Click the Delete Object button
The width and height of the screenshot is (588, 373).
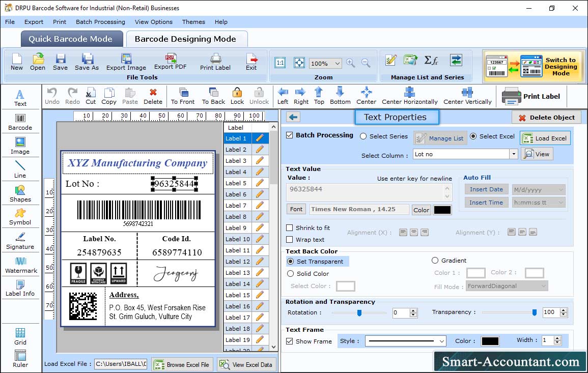pyautogui.click(x=546, y=118)
